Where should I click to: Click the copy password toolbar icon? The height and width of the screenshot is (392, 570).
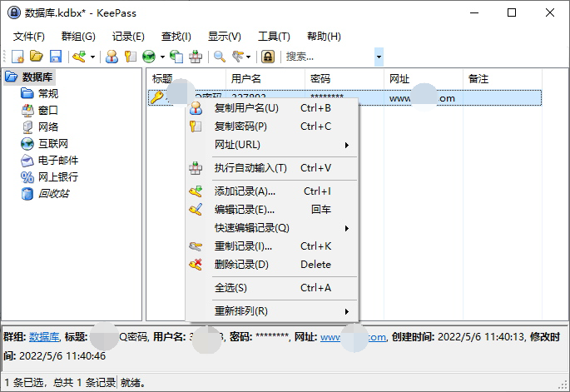pyautogui.click(x=130, y=57)
